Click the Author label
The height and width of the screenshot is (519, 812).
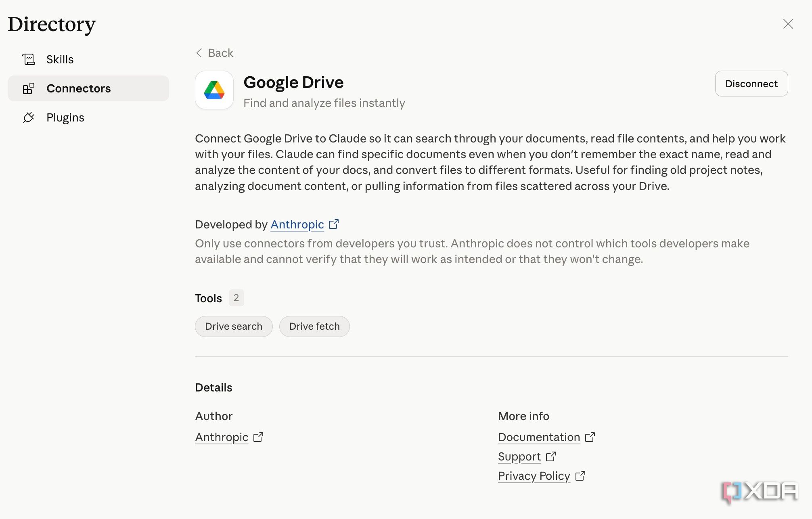click(x=214, y=416)
